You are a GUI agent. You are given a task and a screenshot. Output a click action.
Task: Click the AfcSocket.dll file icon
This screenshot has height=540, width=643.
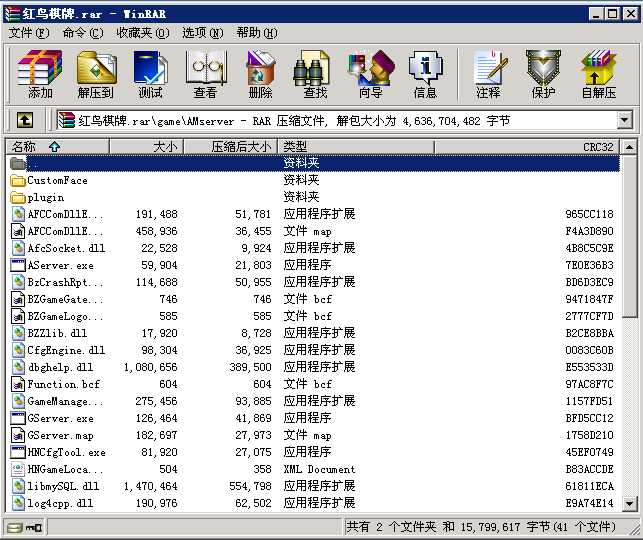point(18,248)
